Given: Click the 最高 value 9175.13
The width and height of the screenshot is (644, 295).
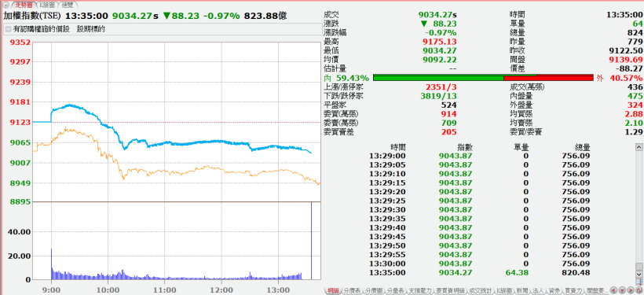Looking at the screenshot, I should point(440,42).
